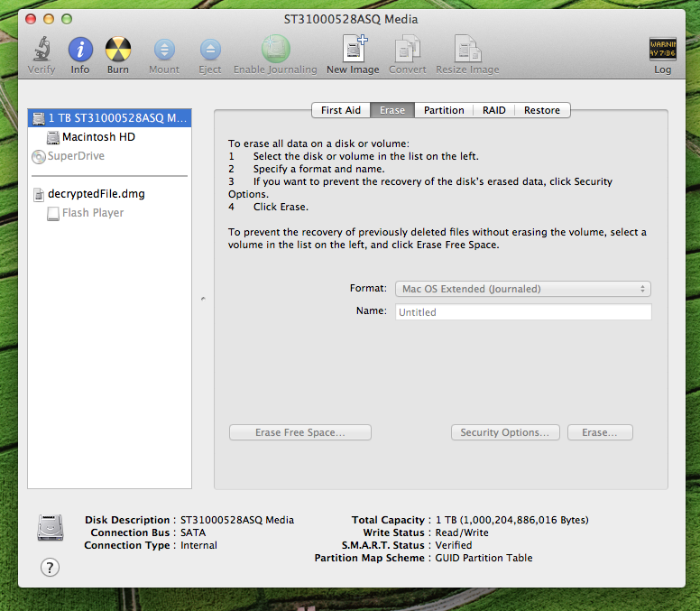Click the sidebar split divider handle
Viewport: 700px width, 611px height.
coord(203,299)
